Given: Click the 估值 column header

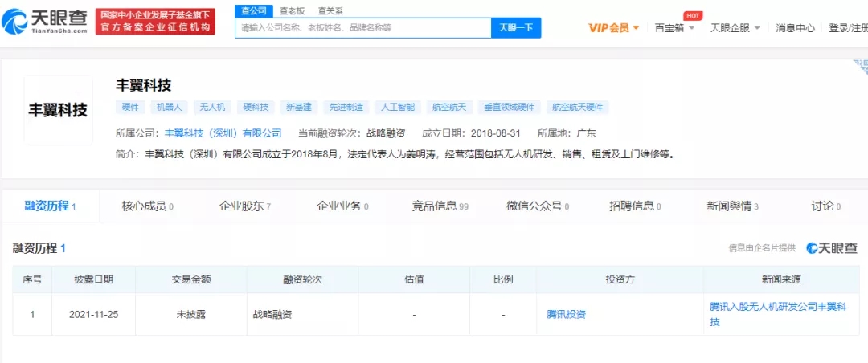Looking at the screenshot, I should point(414,279).
